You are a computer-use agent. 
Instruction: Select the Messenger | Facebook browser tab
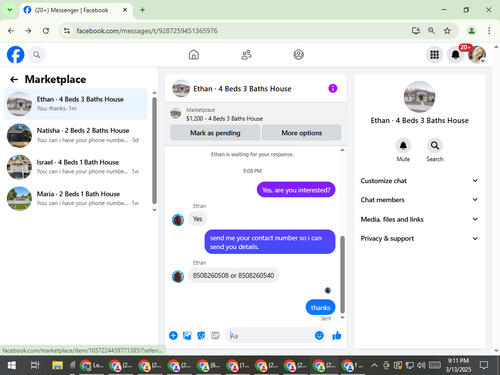coord(76,10)
